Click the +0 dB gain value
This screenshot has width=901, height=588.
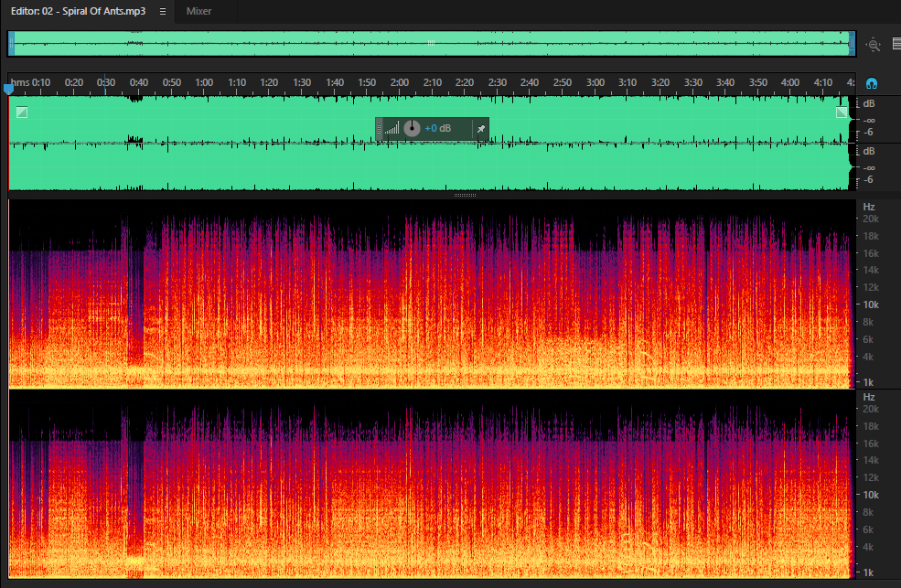(x=438, y=128)
